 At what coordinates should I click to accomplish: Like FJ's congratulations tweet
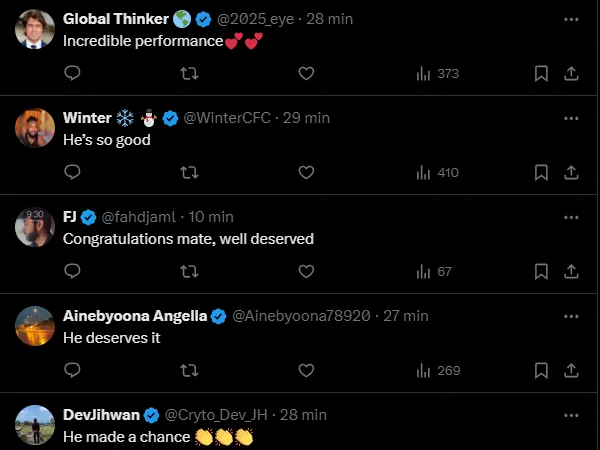click(307, 271)
